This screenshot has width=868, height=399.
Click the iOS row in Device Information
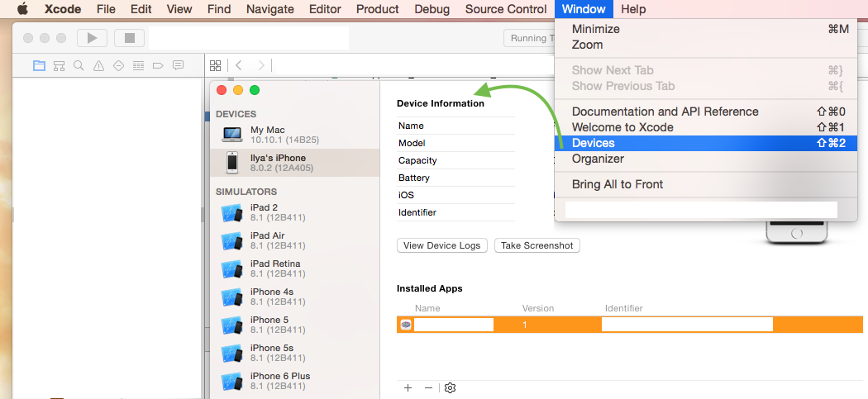(x=455, y=195)
